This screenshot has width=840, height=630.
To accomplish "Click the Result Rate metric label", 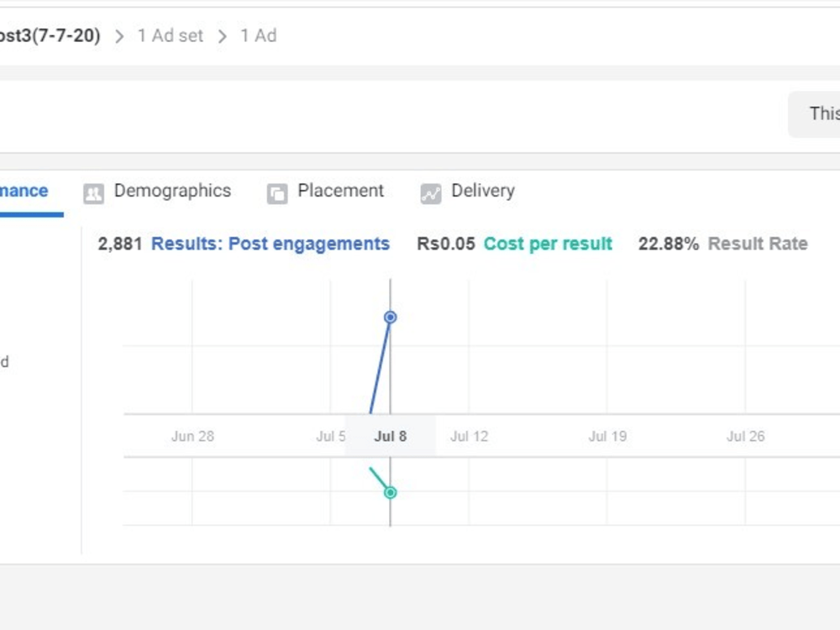I will pos(758,244).
